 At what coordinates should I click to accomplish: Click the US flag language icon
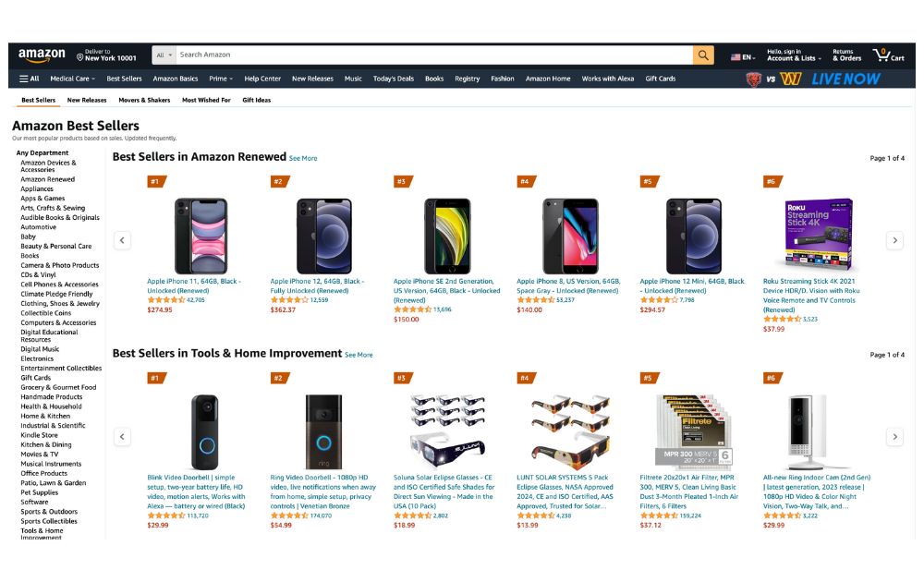pos(735,55)
